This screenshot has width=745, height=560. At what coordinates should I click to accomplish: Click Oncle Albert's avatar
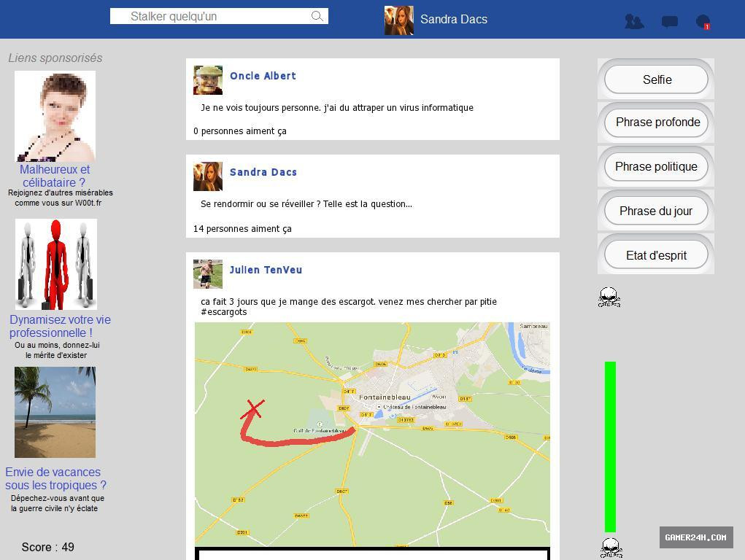pyautogui.click(x=208, y=80)
